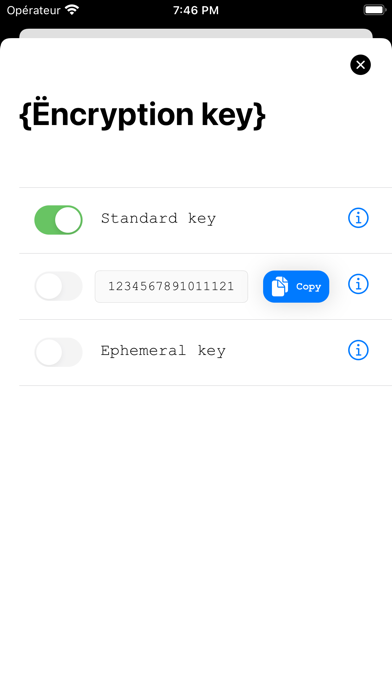Tap the battery icon in status bar
392x696 pixels.
click(x=374, y=10)
